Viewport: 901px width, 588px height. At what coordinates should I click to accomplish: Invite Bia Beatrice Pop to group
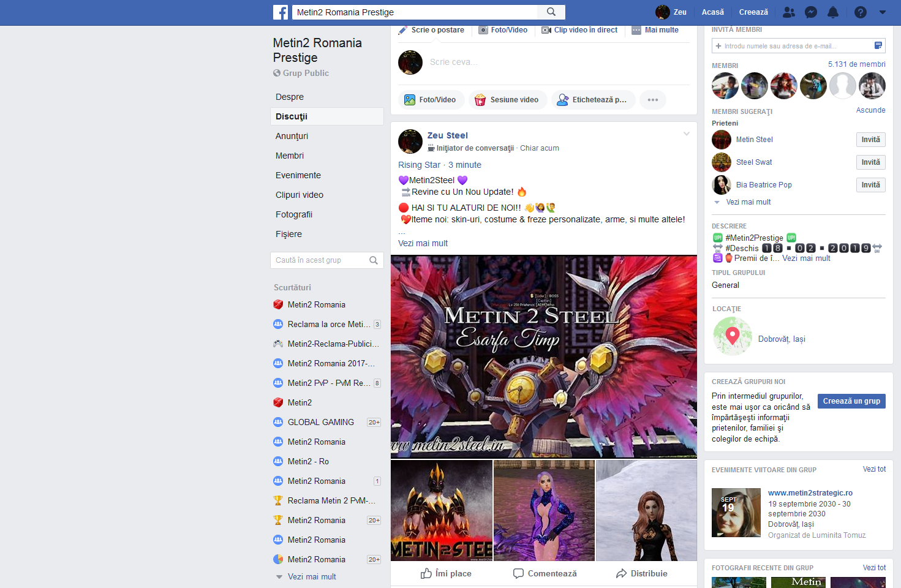[870, 185]
